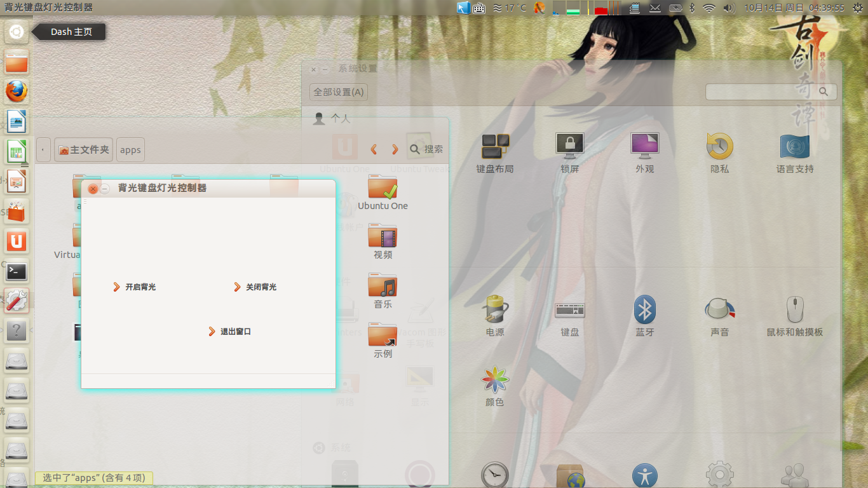Focus the System Settings search field
The height and width of the screenshot is (488, 868).
771,91
